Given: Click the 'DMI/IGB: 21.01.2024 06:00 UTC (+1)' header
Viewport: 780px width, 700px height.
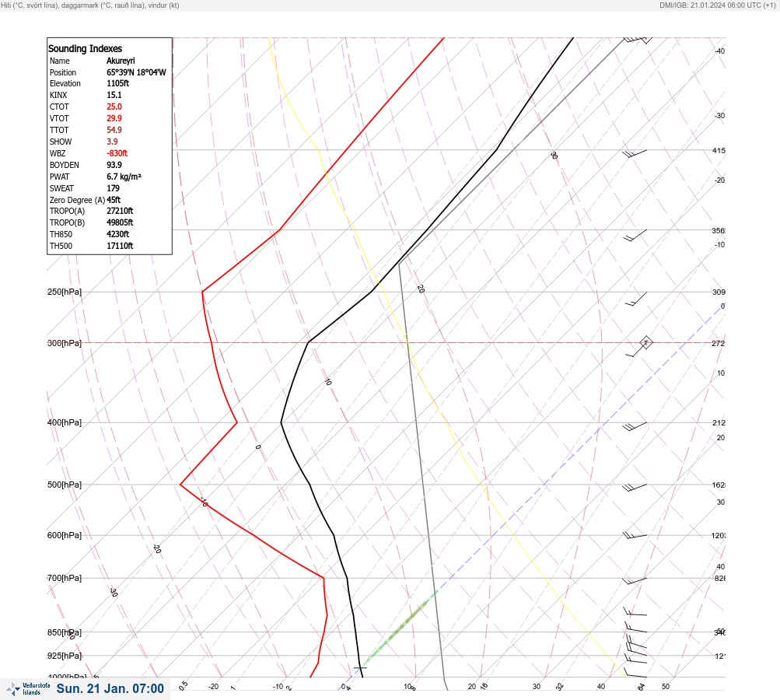Looking at the screenshot, I should 718,5.
